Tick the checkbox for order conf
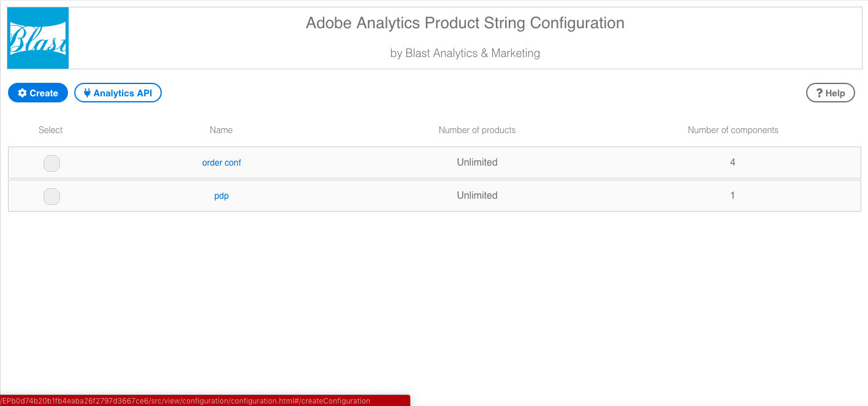 pyautogui.click(x=51, y=163)
